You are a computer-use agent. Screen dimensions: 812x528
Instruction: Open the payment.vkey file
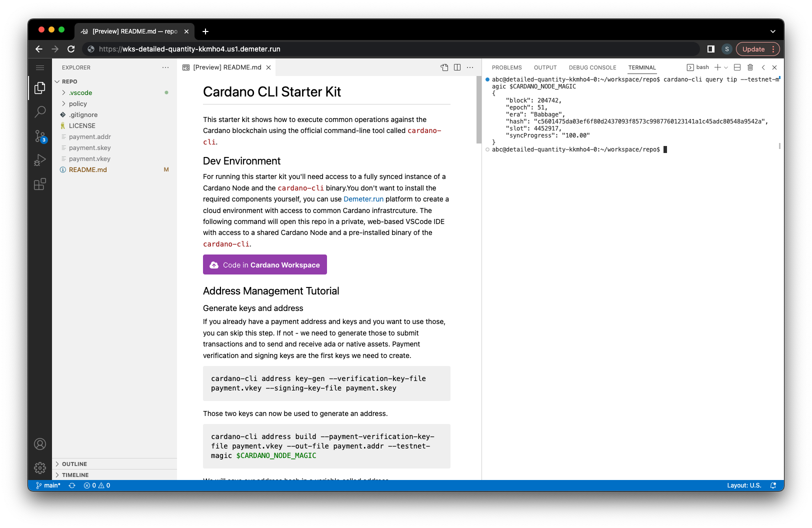click(x=114, y=158)
